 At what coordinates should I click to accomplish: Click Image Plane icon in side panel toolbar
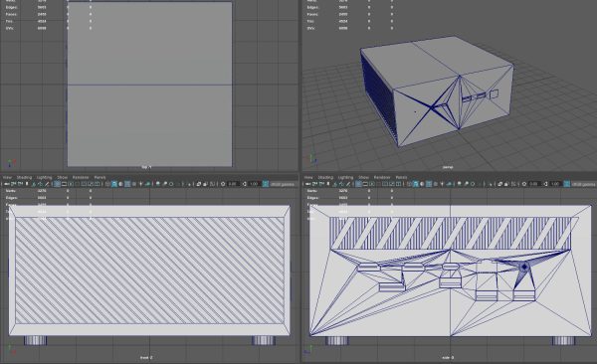point(336,184)
